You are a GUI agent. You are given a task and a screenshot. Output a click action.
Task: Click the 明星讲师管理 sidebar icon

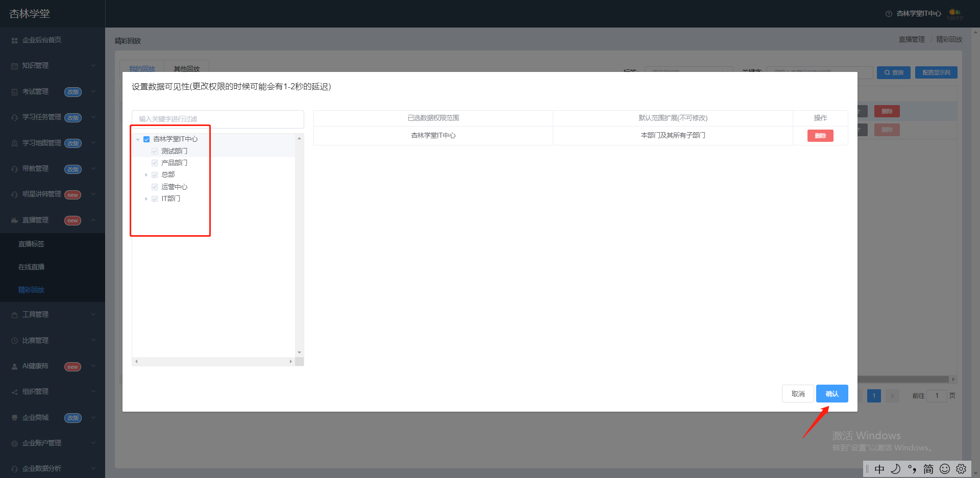pos(14,194)
